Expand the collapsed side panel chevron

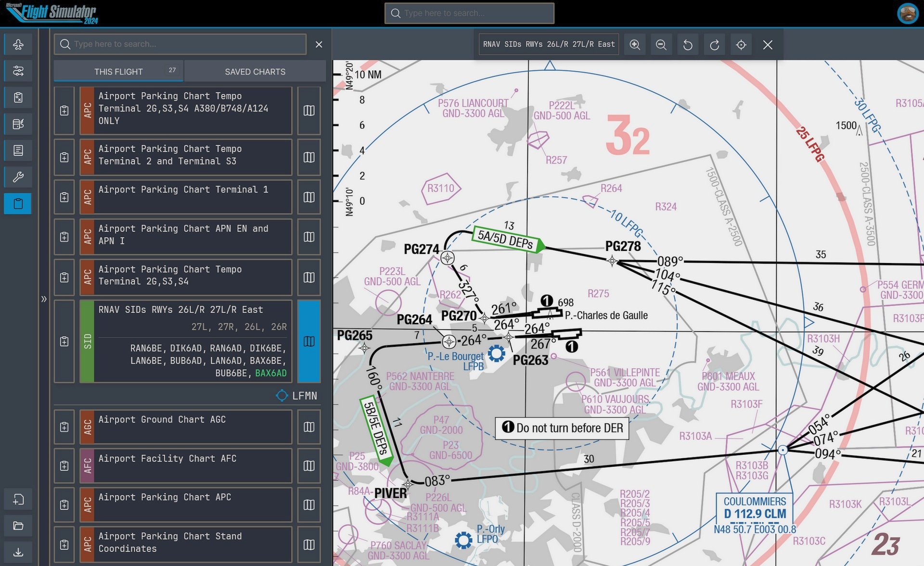pyautogui.click(x=44, y=299)
